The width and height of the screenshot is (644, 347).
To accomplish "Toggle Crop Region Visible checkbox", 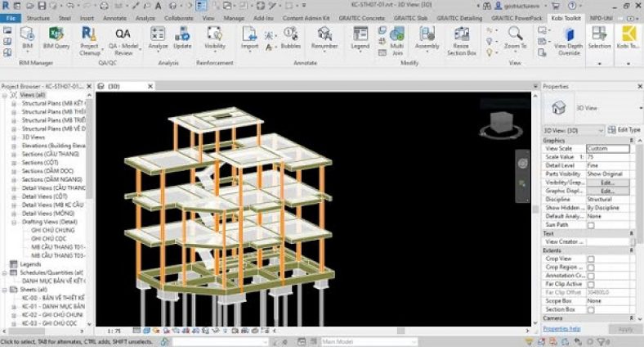I will pos(591,268).
